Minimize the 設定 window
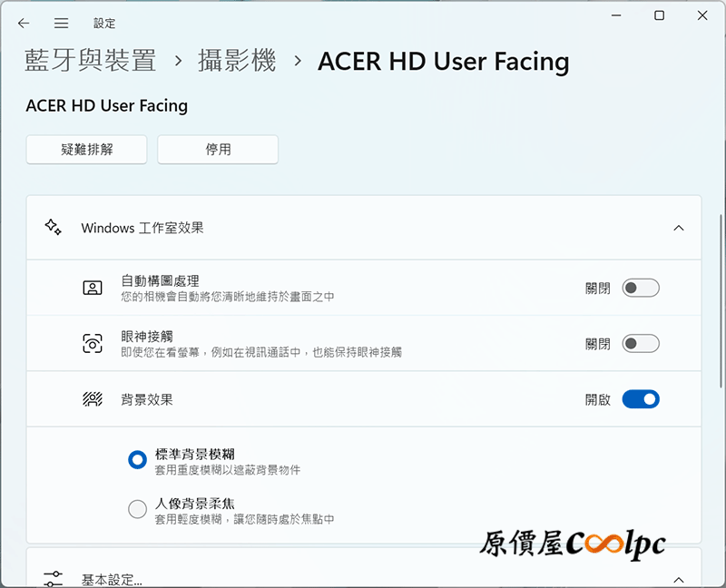726x588 pixels. pyautogui.click(x=616, y=15)
